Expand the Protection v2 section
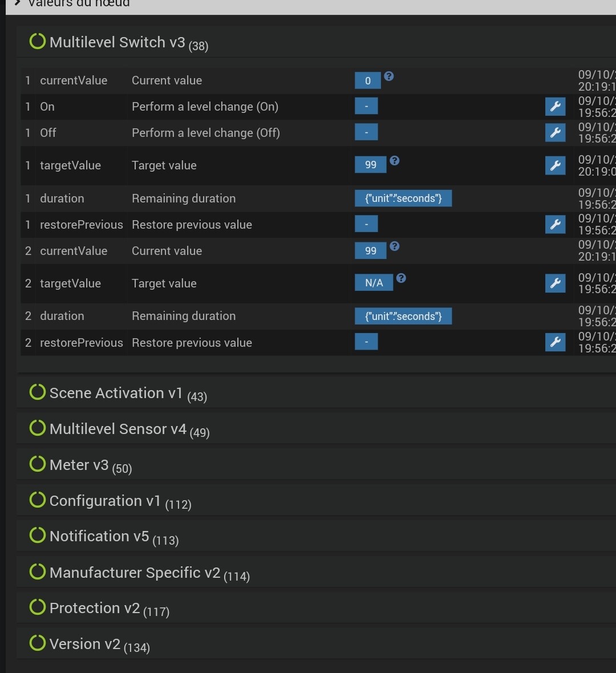 pyautogui.click(x=95, y=609)
